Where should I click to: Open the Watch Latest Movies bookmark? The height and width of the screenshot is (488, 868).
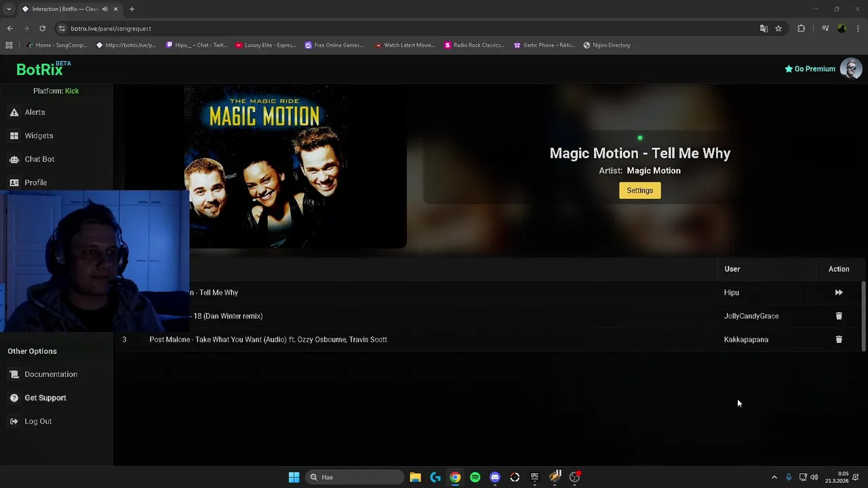pyautogui.click(x=405, y=45)
